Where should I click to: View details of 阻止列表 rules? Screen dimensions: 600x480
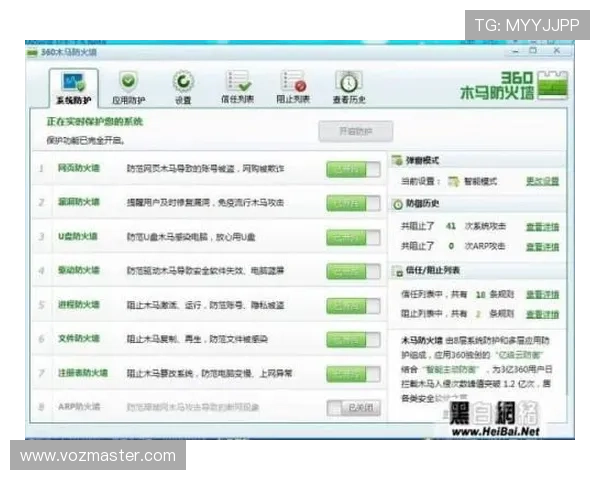pyautogui.click(x=542, y=314)
